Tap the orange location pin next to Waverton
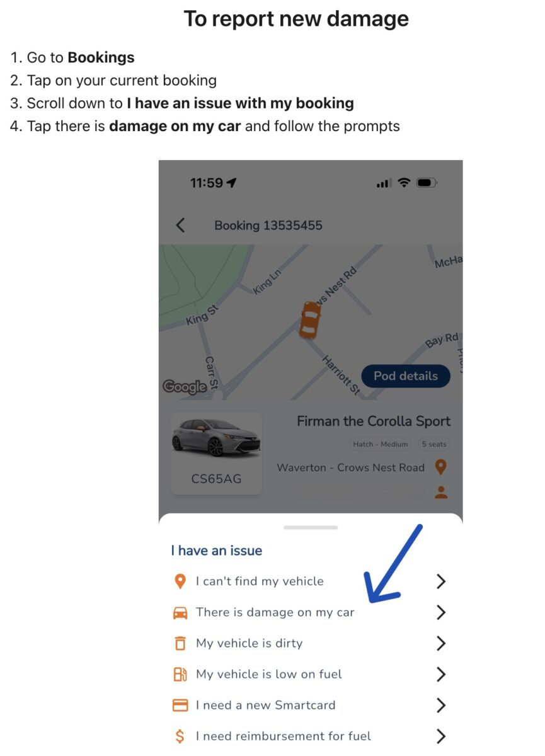Screen dimensions: 545x756 pyautogui.click(x=441, y=467)
